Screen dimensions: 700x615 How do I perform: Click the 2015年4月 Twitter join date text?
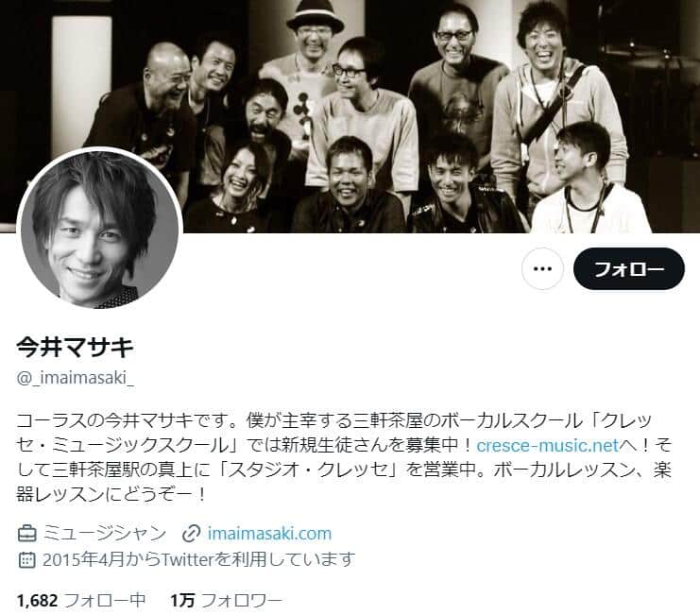pos(198,559)
